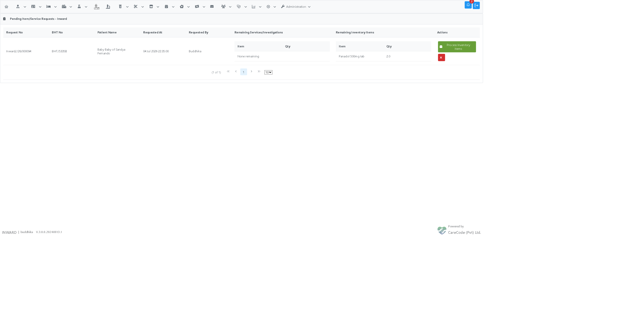This screenshot has height=317, width=644.
Task: Click the red cancel request button
Action: point(441,58)
